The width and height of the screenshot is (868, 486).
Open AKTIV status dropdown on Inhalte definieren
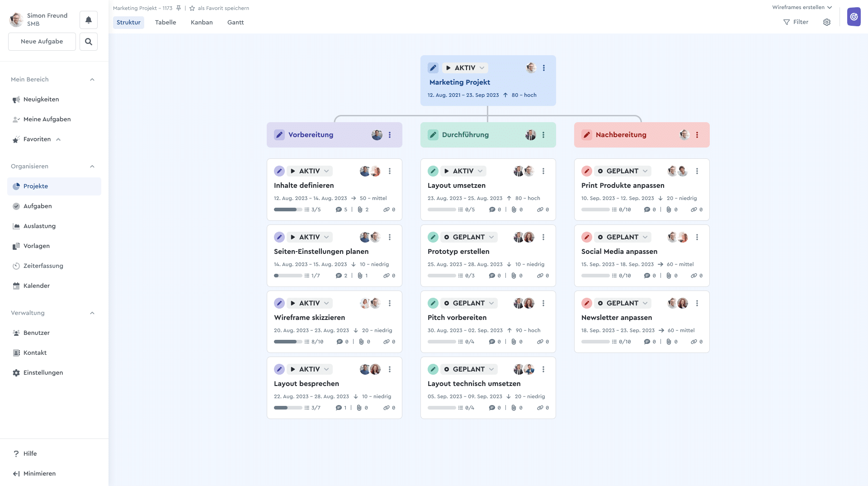pyautogui.click(x=310, y=171)
